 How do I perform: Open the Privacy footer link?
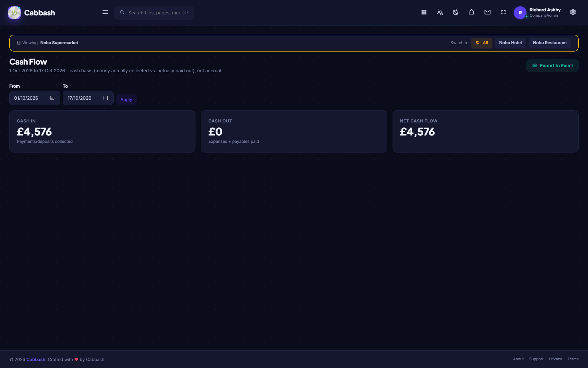[555, 359]
